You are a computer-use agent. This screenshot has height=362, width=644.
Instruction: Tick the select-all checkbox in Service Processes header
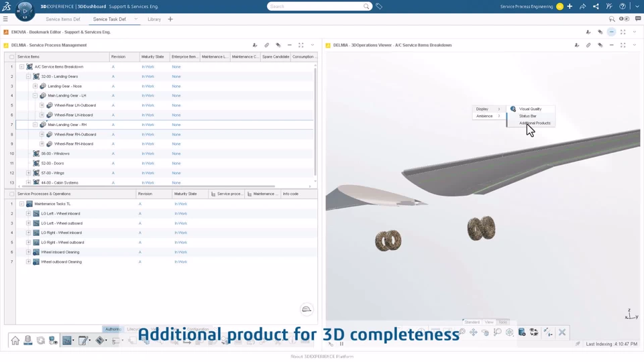pos(11,194)
